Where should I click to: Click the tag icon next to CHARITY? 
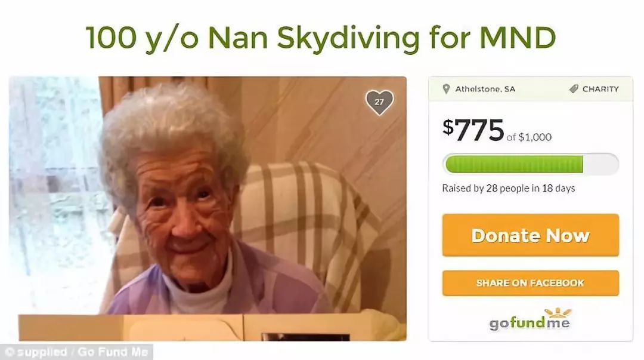click(x=574, y=89)
